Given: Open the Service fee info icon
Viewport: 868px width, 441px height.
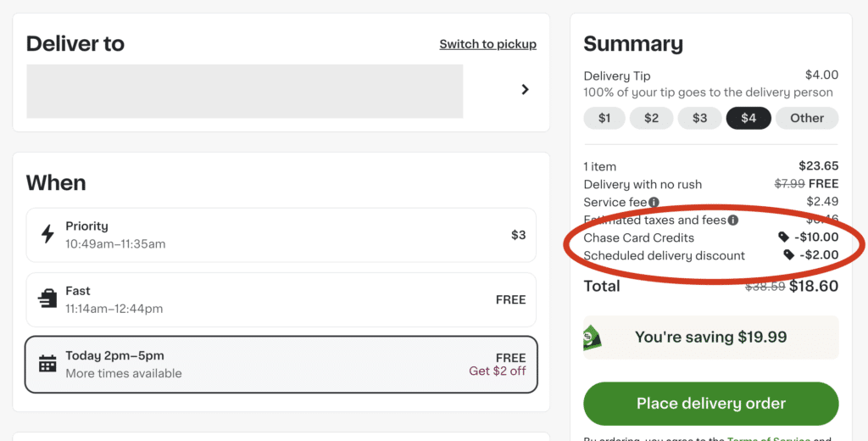Looking at the screenshot, I should 654,202.
